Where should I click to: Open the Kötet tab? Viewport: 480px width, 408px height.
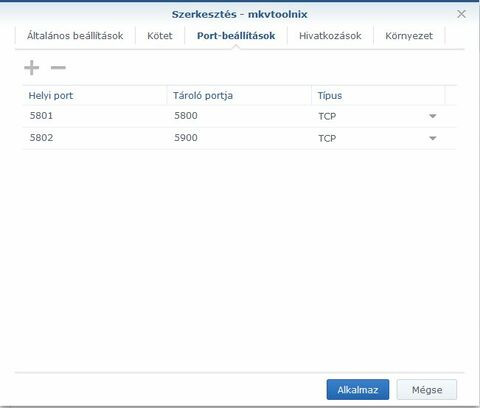pos(160,36)
